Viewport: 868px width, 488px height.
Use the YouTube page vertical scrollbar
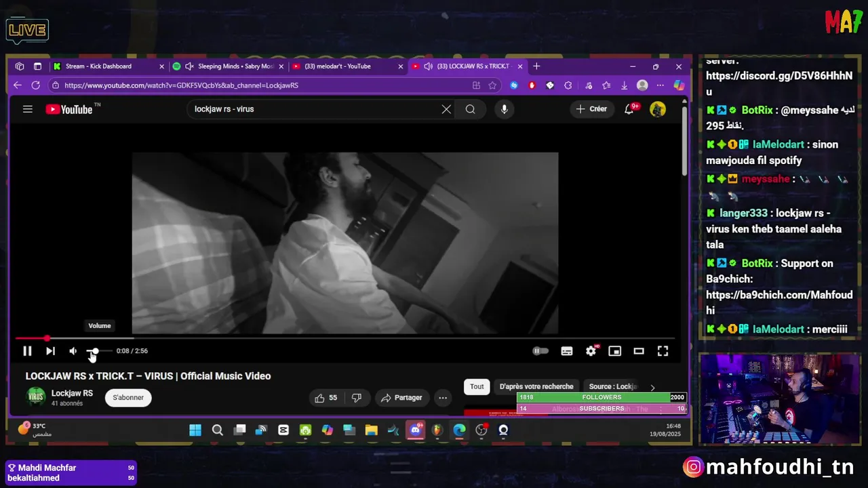[684, 142]
